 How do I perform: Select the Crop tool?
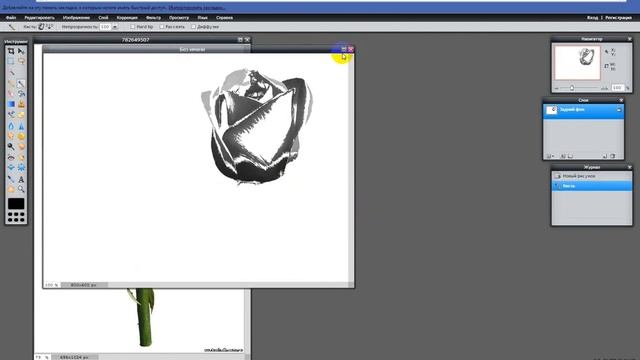[x=11, y=51]
